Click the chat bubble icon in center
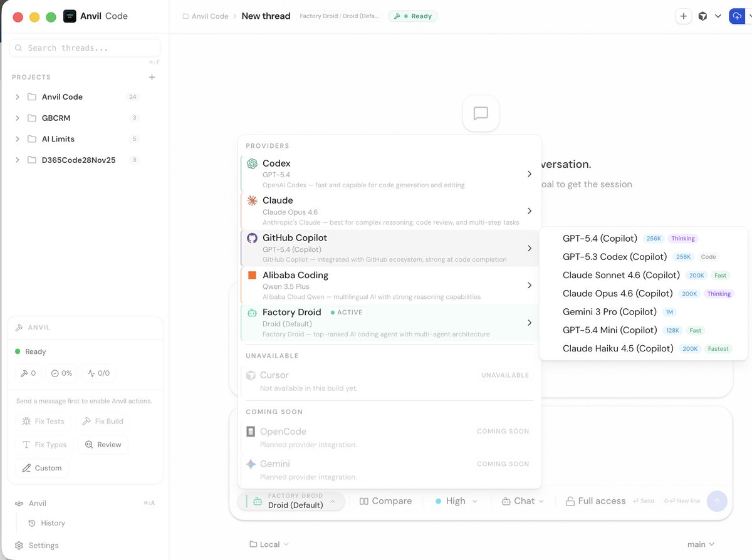This screenshot has height=560, width=752. point(481,113)
